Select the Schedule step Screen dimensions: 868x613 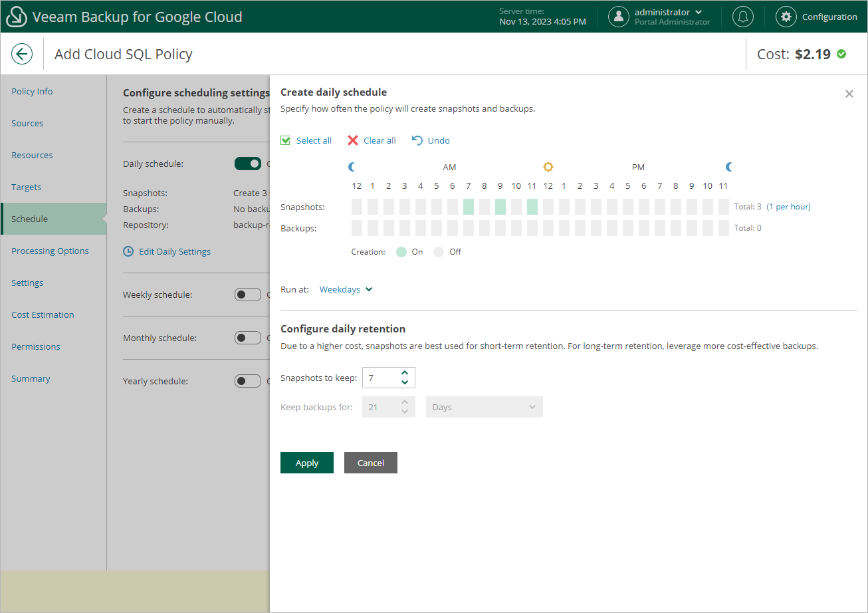point(53,219)
